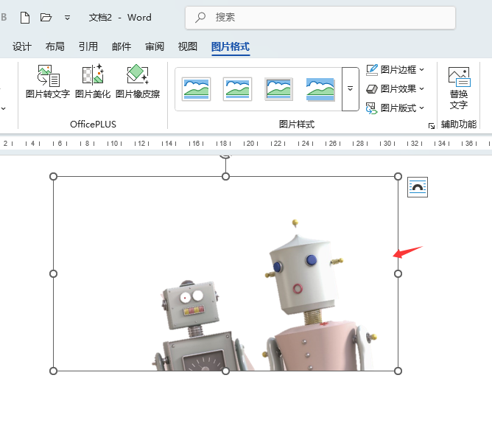Open the quick access toolbar customize arrow

point(67,17)
